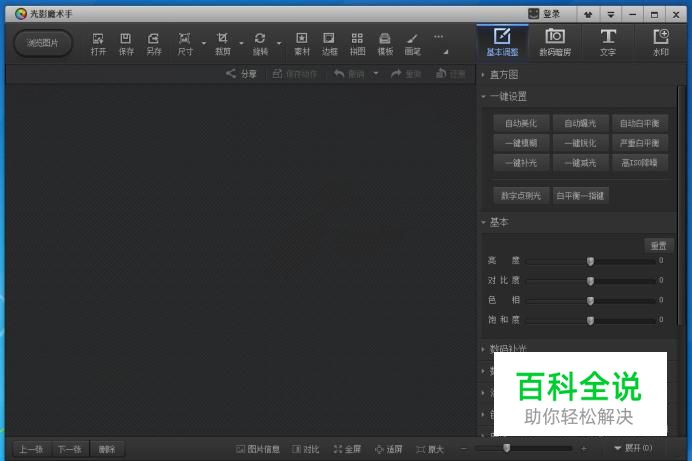This screenshot has width=692, height=461.
Task: Click the zoom out minus icon
Action: point(464,449)
